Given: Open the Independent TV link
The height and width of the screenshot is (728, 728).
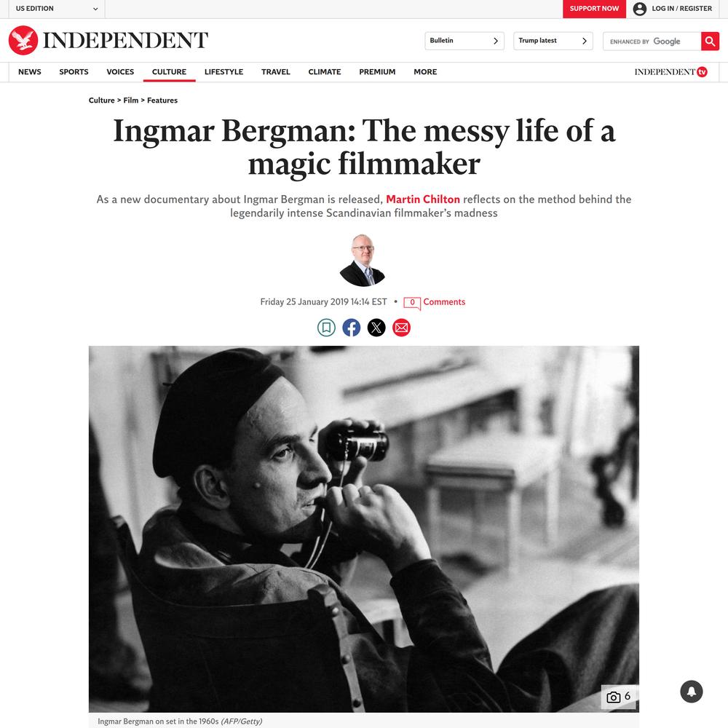Looking at the screenshot, I should (671, 72).
